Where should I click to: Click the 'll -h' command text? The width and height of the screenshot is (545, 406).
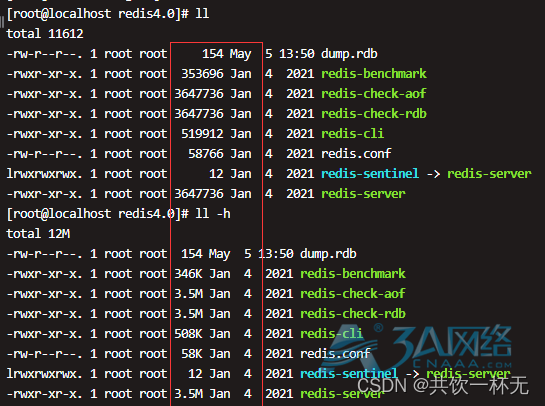[213, 214]
